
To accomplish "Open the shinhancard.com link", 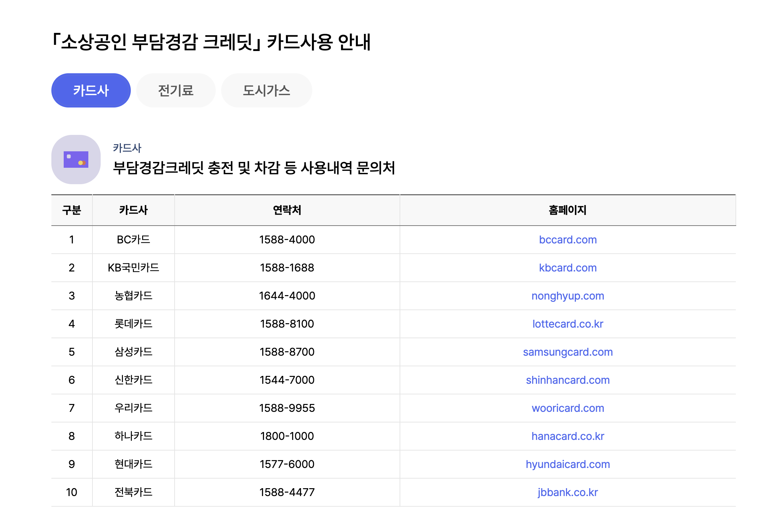I will [x=567, y=380].
